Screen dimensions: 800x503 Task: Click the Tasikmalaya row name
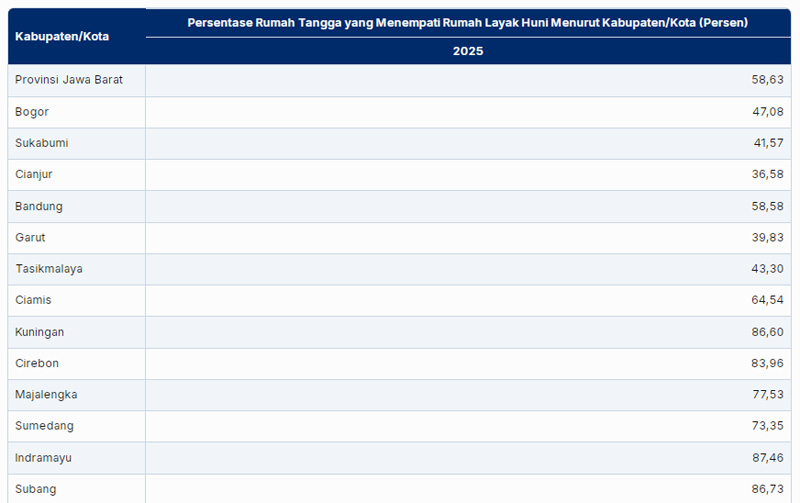pos(49,269)
